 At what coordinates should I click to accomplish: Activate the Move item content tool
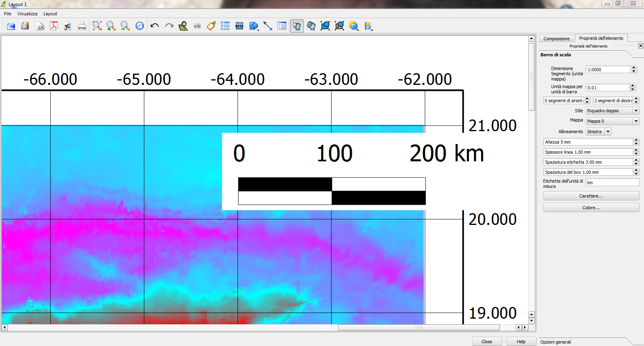311,26
